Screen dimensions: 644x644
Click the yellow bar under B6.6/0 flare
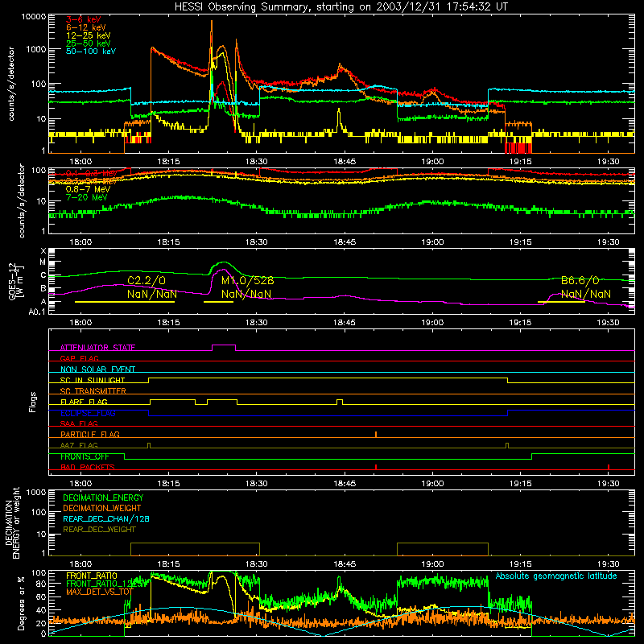tap(561, 302)
